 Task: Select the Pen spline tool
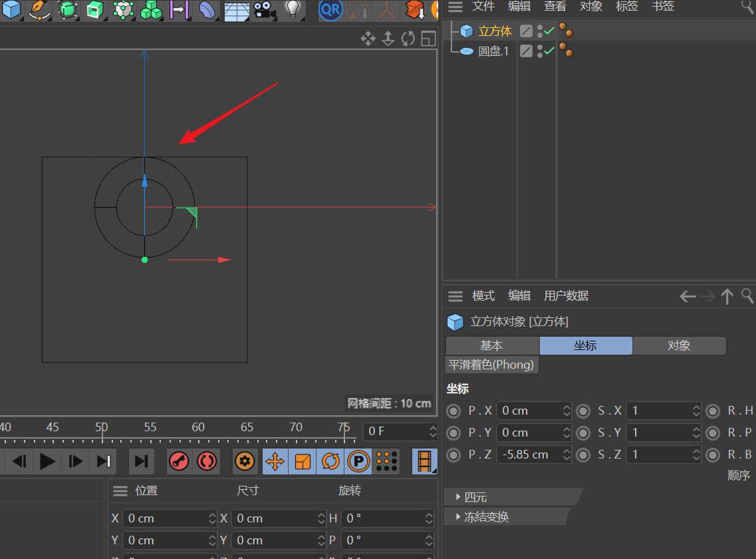point(40,9)
